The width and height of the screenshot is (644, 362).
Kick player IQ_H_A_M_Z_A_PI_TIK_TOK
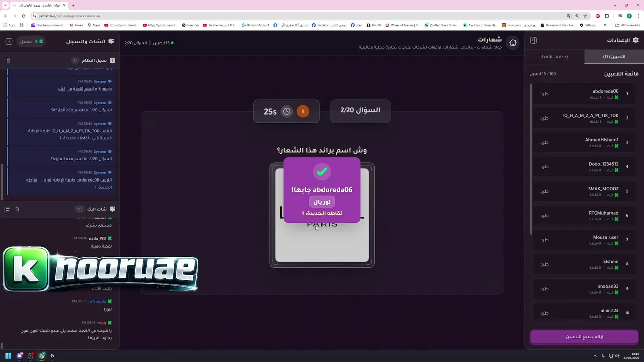tap(544, 118)
